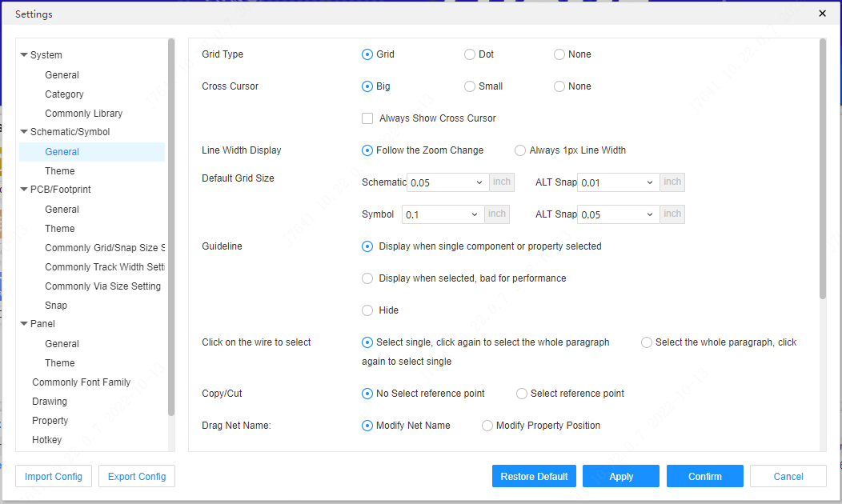This screenshot has width=842, height=504.
Task: Apply the current settings
Action: pos(620,476)
